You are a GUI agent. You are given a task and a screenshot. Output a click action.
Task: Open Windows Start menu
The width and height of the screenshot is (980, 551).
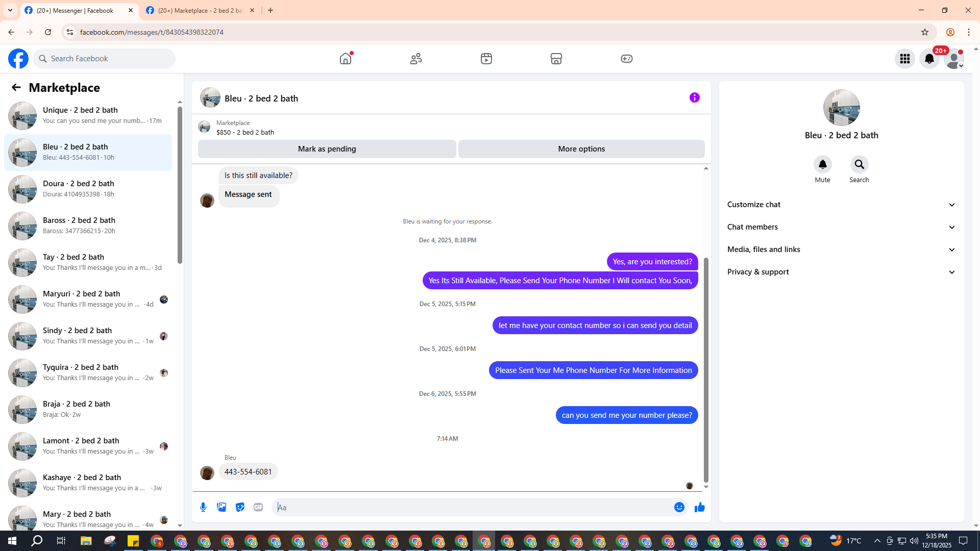point(12,541)
